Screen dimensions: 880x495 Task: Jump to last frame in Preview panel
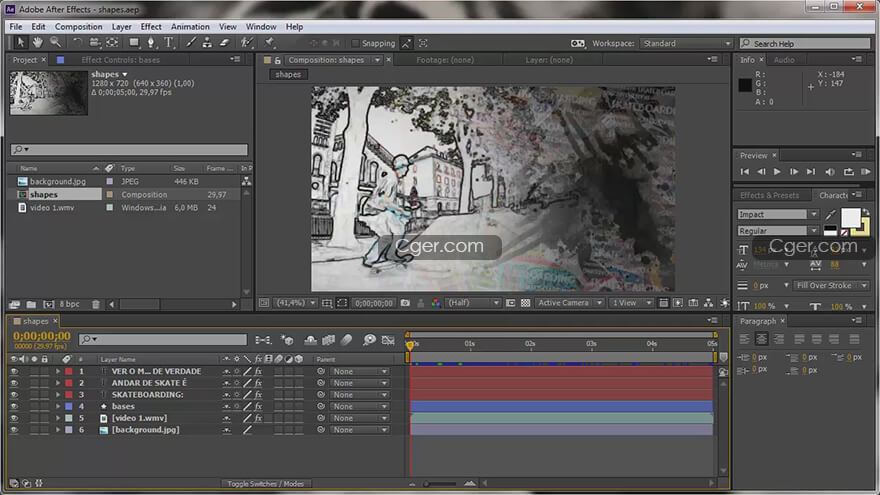tap(810, 172)
